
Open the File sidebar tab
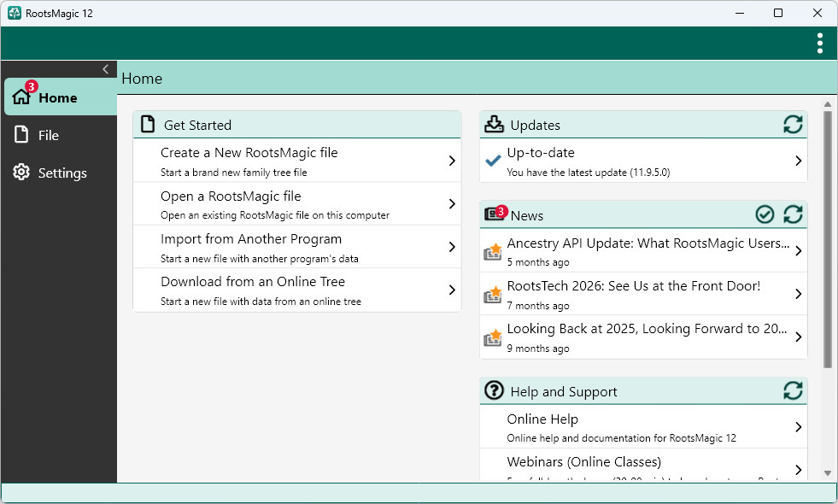59,135
